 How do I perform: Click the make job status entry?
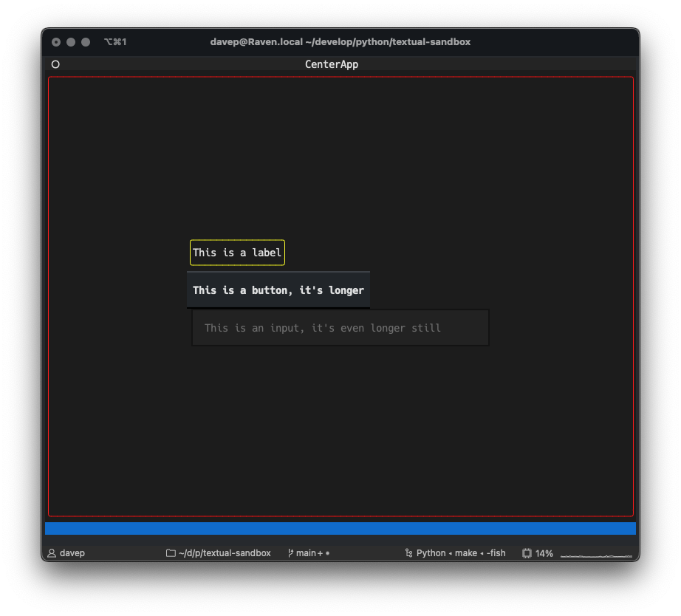[x=466, y=553]
